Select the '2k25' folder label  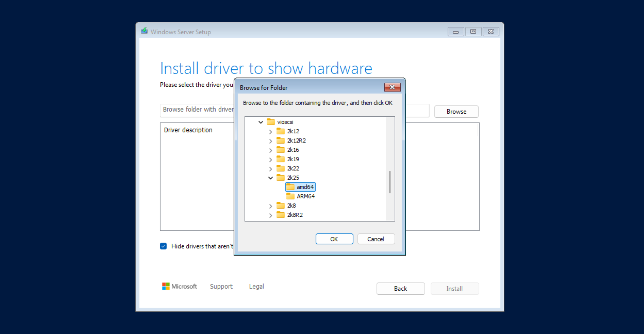(x=293, y=178)
